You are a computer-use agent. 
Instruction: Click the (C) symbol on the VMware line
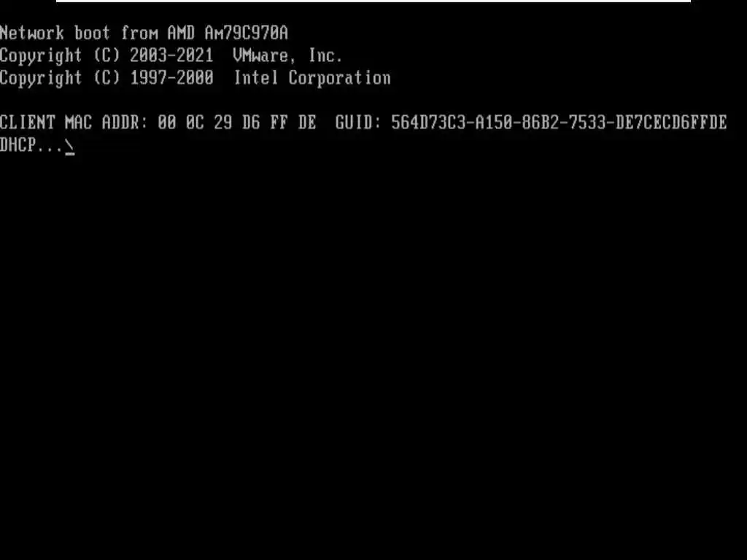pos(107,55)
